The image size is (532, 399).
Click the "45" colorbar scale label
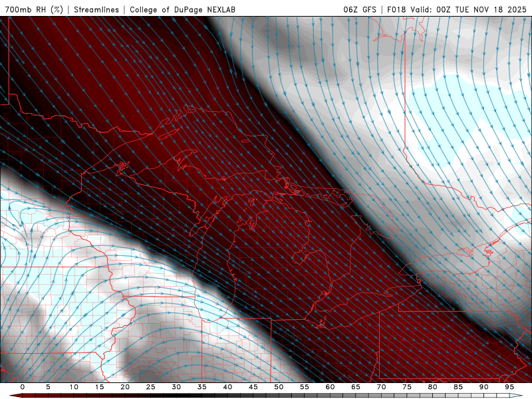pos(253,387)
